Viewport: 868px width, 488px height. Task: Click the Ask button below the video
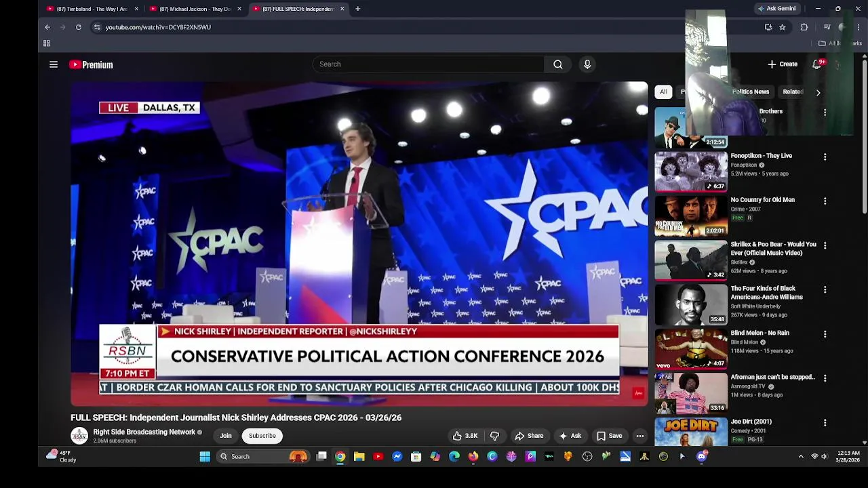[570, 436]
